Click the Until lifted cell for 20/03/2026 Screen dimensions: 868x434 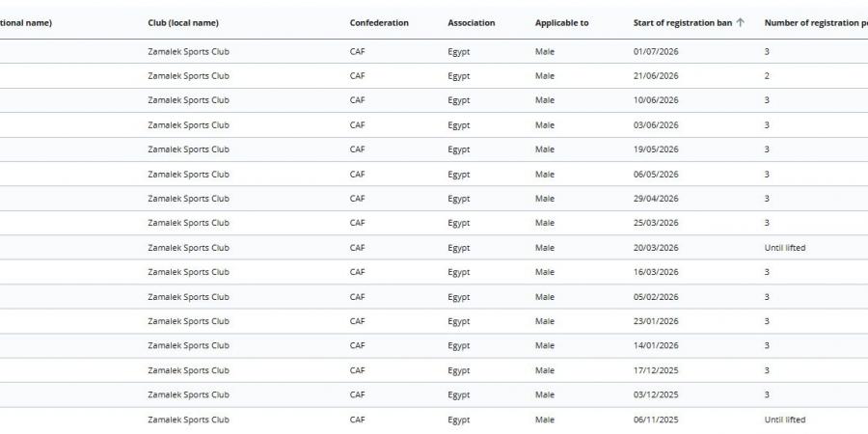click(x=785, y=248)
